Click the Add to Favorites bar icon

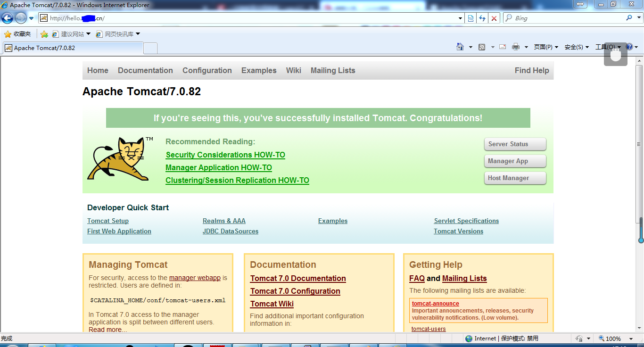(44, 34)
